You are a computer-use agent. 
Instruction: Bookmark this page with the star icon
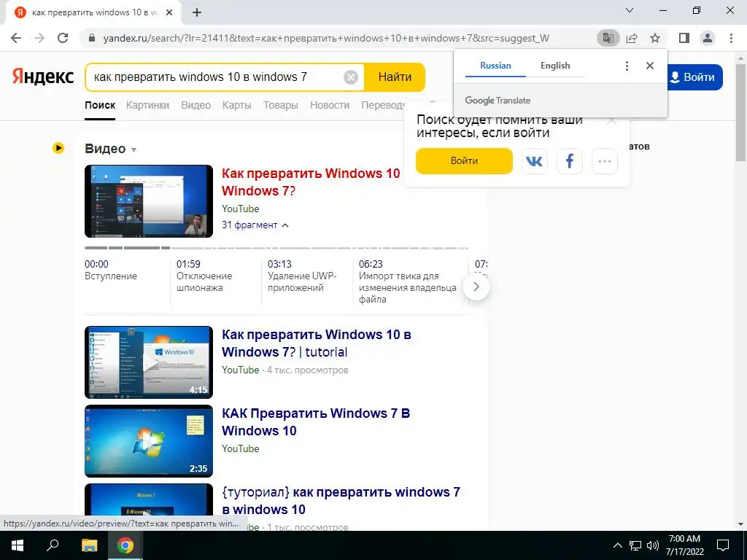(x=655, y=38)
